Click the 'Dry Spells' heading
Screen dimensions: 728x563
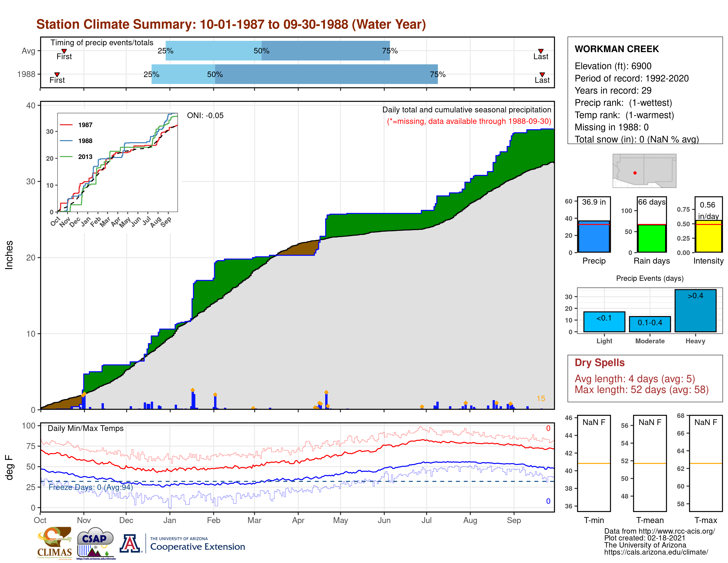click(x=600, y=363)
